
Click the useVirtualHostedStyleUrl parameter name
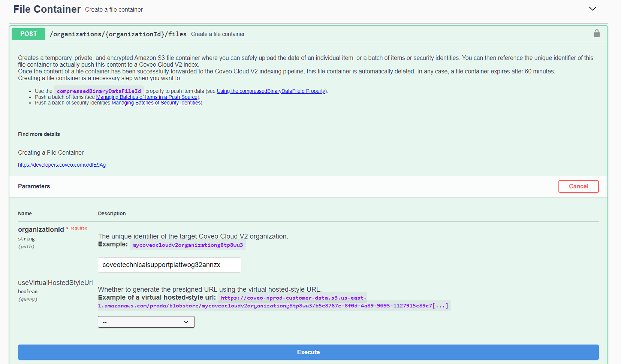point(55,283)
